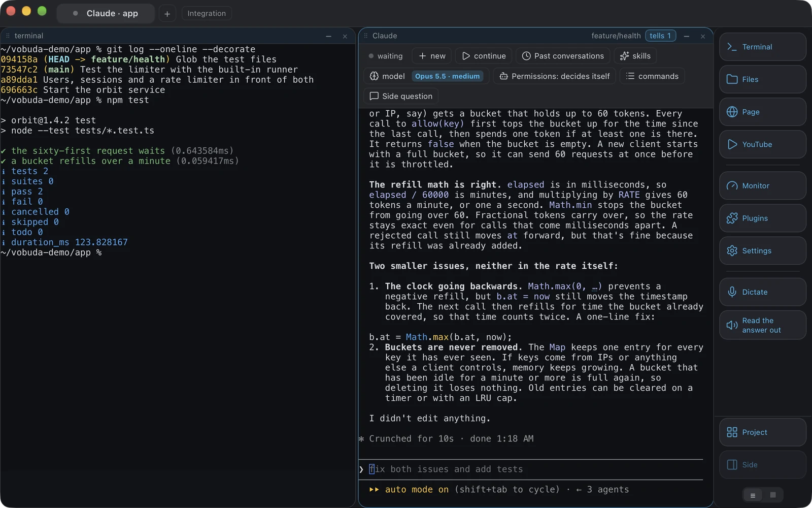Start Dictate from the sidebar
Screen dimensions: 812x508
tap(762, 292)
